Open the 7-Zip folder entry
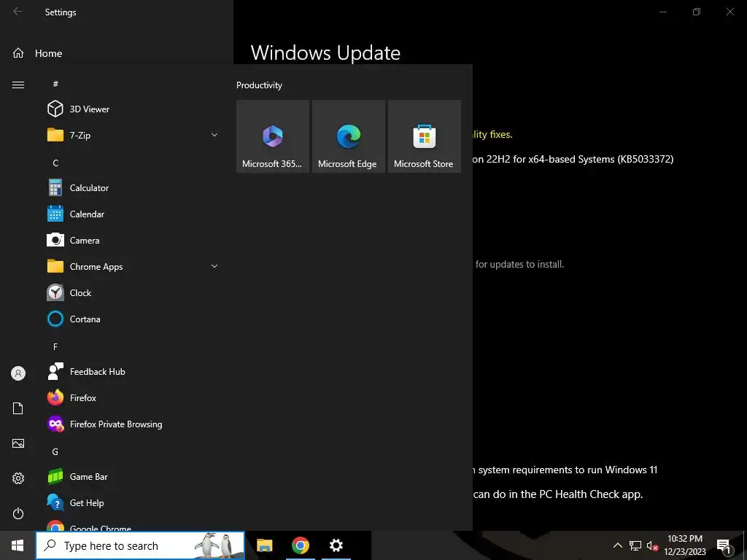Viewport: 747px width, 560px height. tap(133, 135)
